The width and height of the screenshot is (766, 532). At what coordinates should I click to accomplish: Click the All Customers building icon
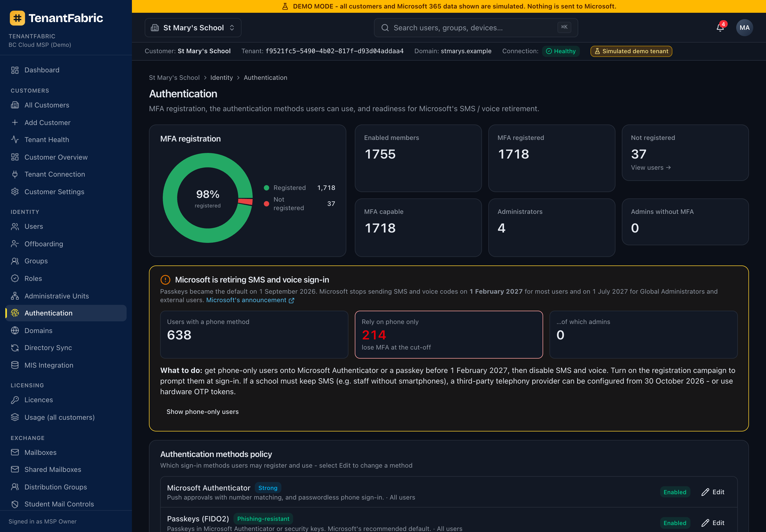click(x=15, y=105)
